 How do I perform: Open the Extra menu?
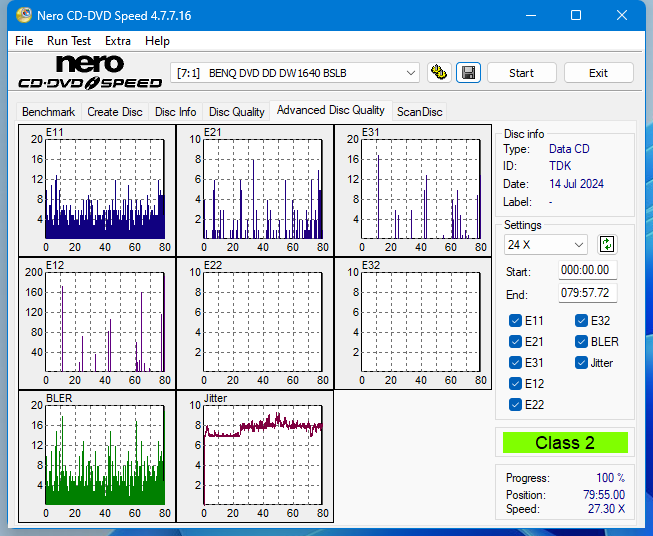point(118,41)
